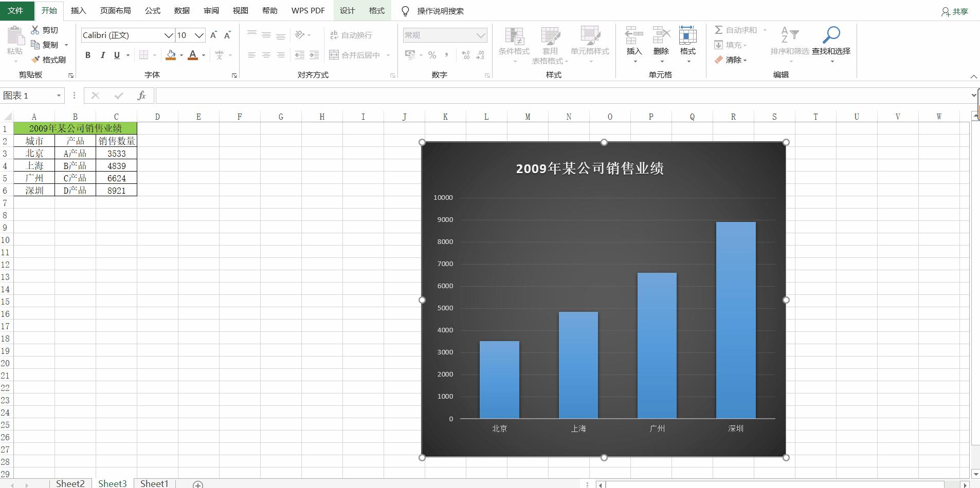Apply percent style 百分比格式
980x488 pixels.
point(432,54)
